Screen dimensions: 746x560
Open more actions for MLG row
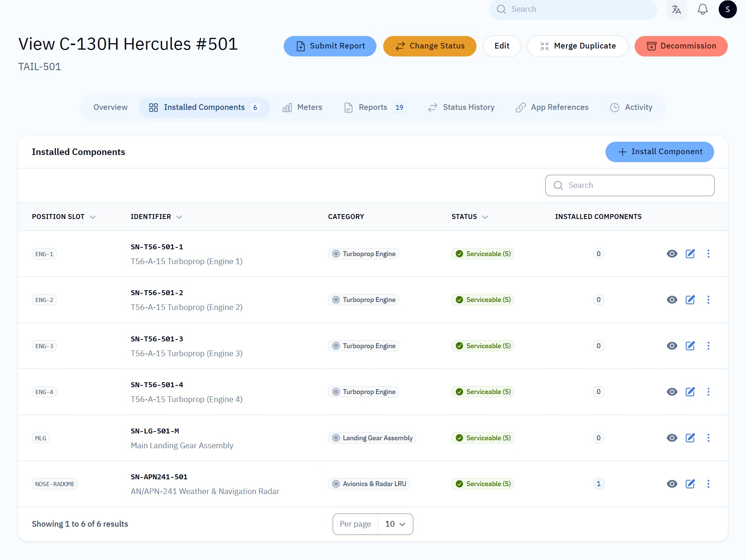point(708,438)
